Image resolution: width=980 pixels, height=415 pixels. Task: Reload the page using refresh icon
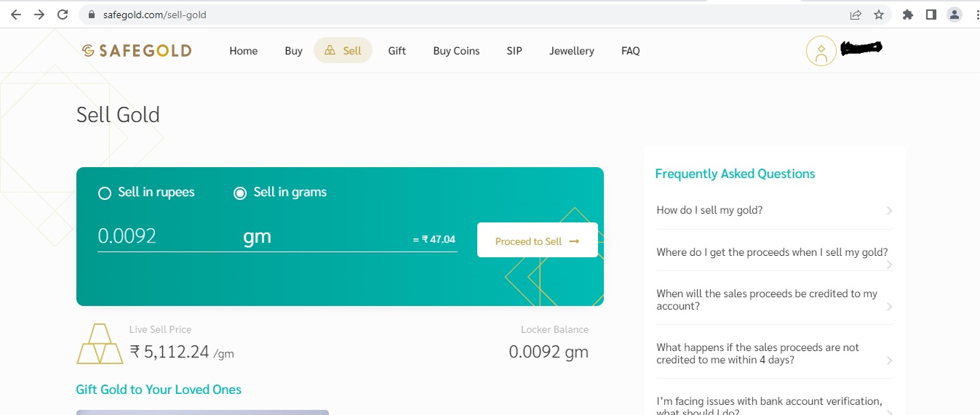click(x=63, y=15)
